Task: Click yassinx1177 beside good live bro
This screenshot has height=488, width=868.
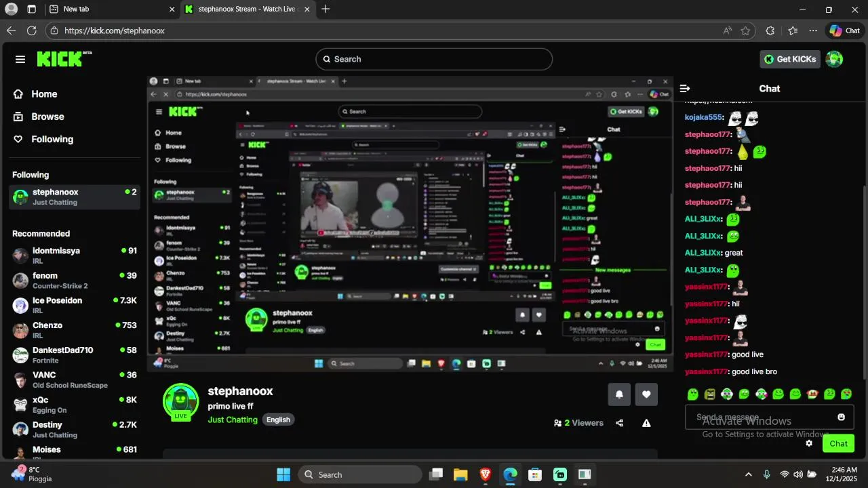Action: pyautogui.click(x=706, y=371)
